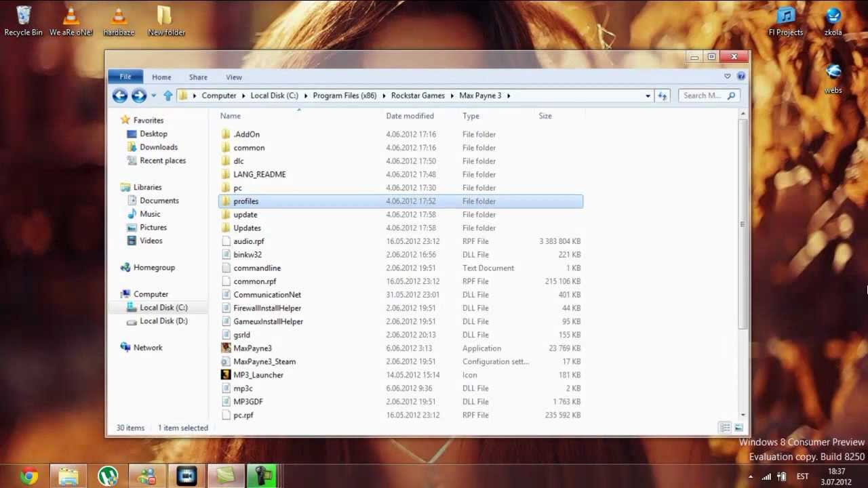Open Documents library in sidebar
The width and height of the screenshot is (868, 488).
click(x=159, y=201)
